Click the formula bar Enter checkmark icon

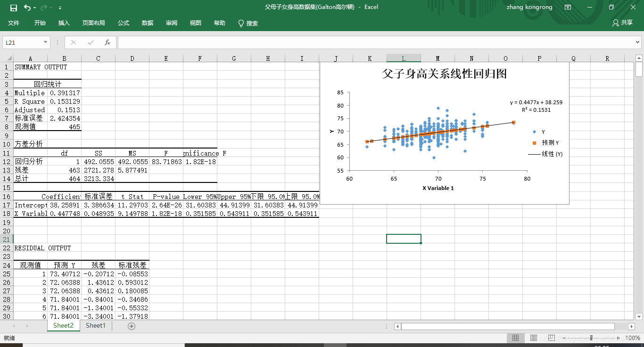click(91, 42)
